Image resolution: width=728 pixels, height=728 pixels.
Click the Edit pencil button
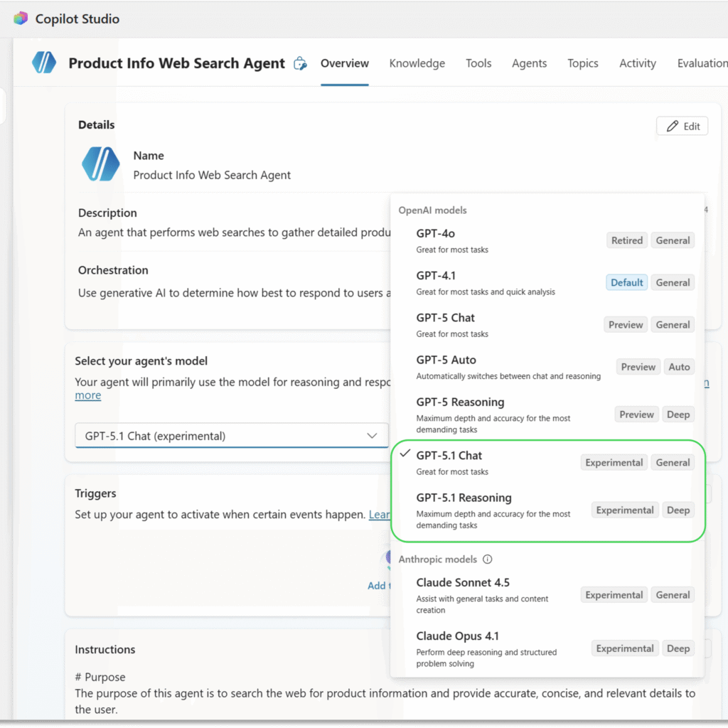click(682, 127)
